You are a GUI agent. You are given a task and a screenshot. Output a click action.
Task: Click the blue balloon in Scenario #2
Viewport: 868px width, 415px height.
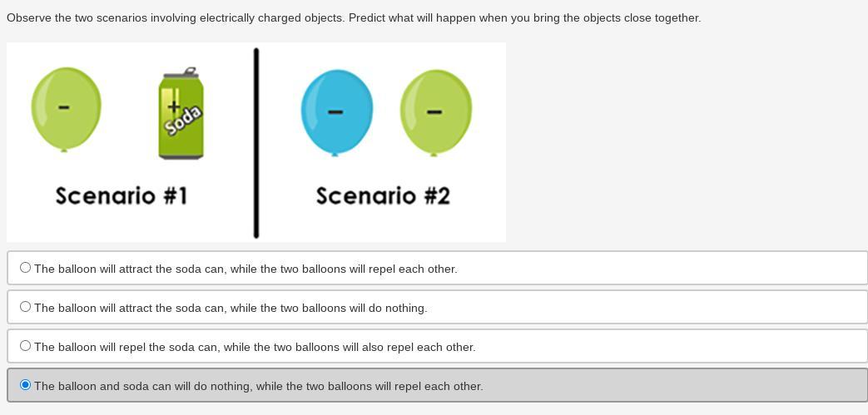(336, 112)
